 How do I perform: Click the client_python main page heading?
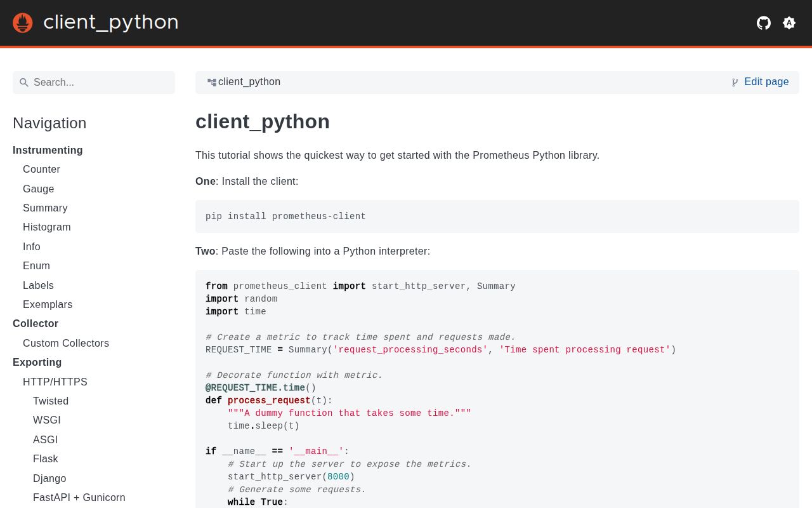[x=263, y=121]
